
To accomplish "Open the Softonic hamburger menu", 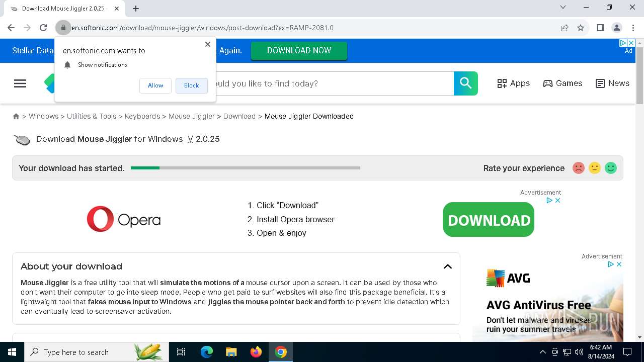I will tap(20, 83).
